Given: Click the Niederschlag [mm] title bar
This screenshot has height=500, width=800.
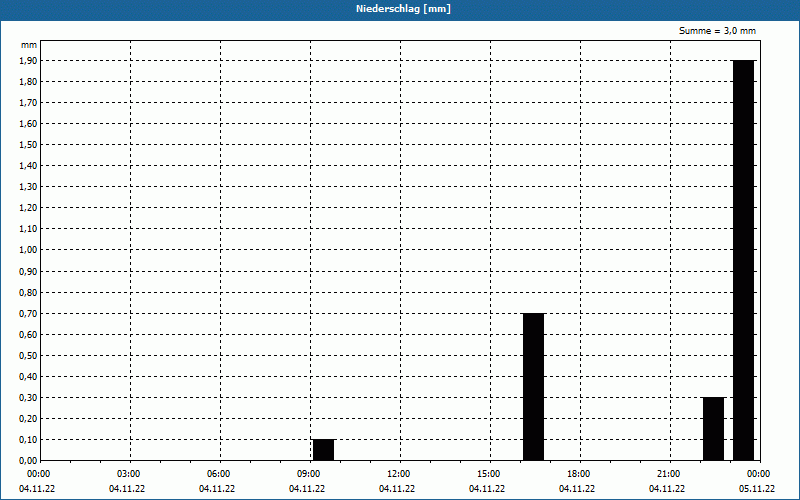Looking at the screenshot, I should (400, 9).
